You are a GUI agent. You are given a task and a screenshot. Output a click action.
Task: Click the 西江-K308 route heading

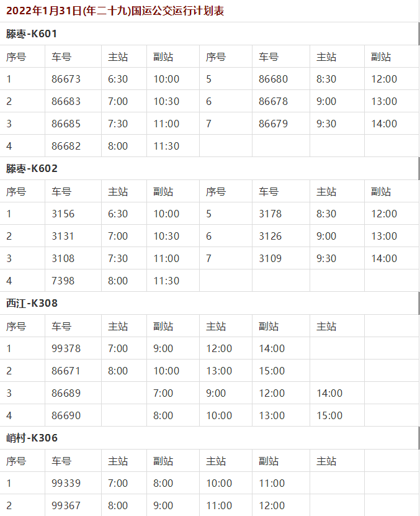(x=32, y=303)
